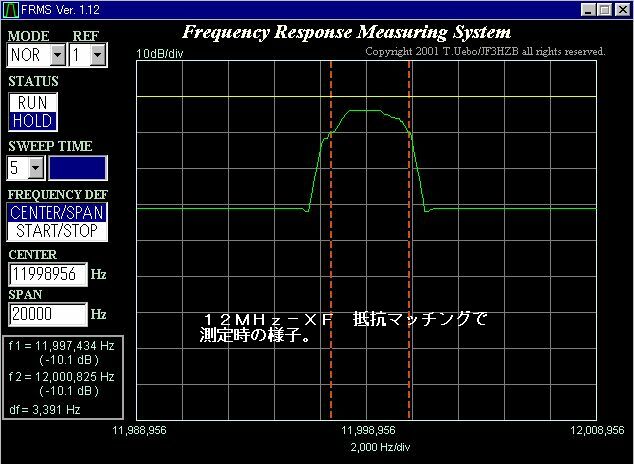Close the FRMS Ver. 1.12 window

click(621, 10)
